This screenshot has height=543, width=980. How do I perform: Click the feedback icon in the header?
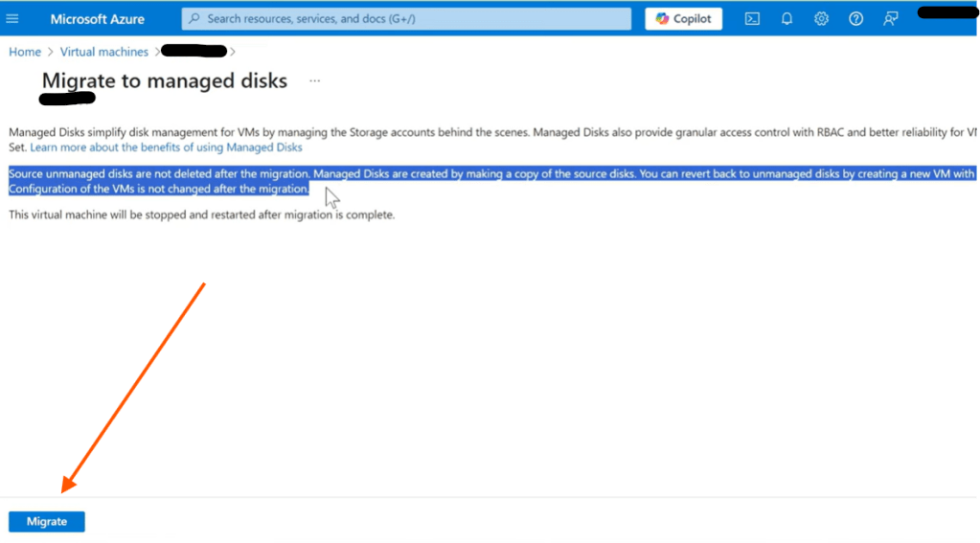tap(891, 19)
